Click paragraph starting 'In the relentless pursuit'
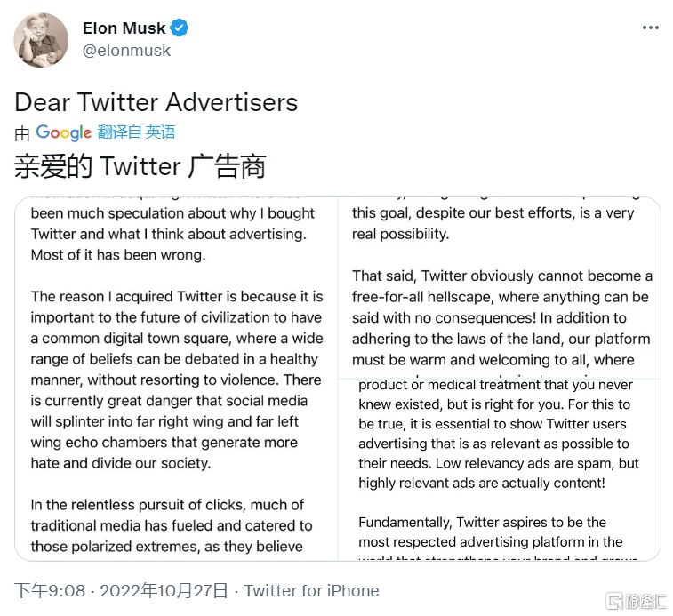The width and height of the screenshot is (673, 616). pyautogui.click(x=172, y=525)
